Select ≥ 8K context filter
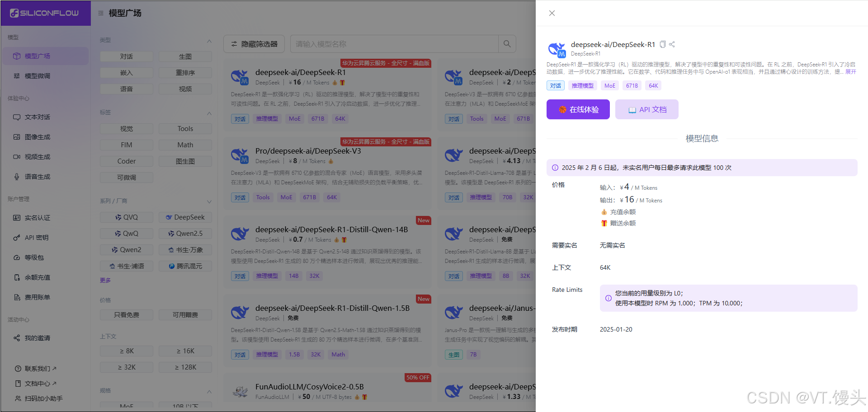The image size is (868, 412). 127,351
